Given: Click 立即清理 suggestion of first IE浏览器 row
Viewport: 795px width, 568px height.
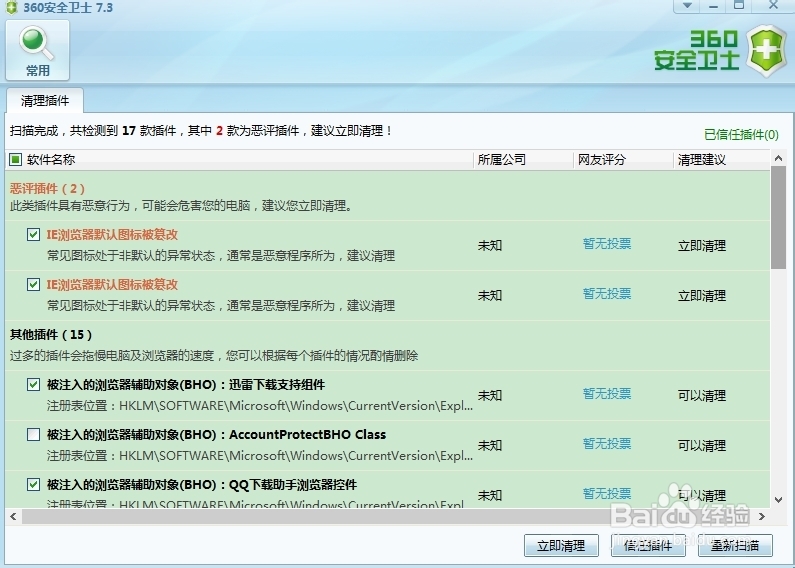Looking at the screenshot, I should click(x=702, y=246).
